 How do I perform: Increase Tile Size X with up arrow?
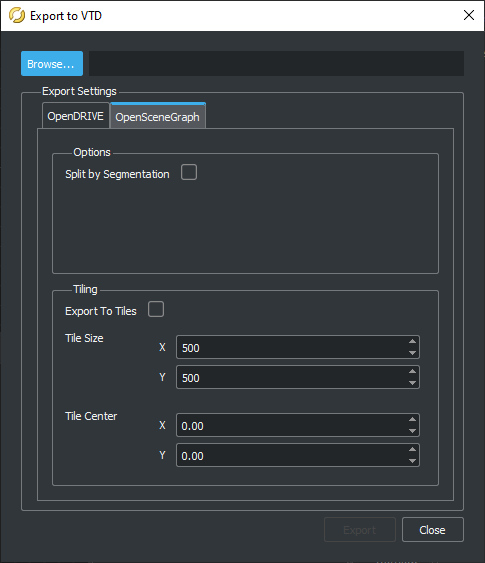pyautogui.click(x=412, y=341)
